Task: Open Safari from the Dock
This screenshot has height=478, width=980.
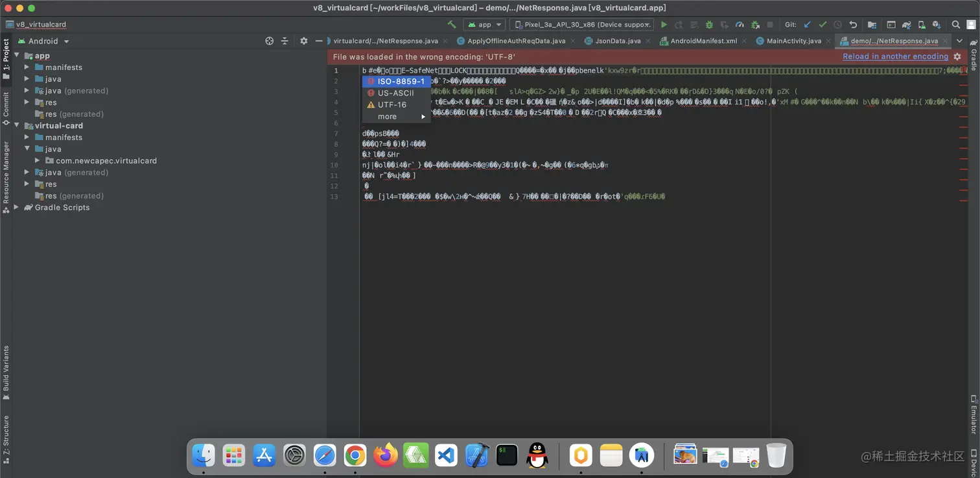Action: tap(325, 455)
